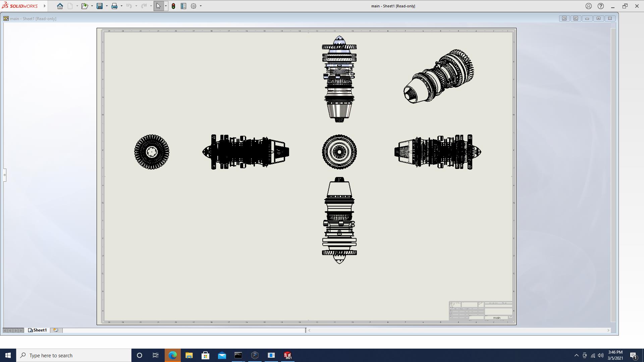Open the Options gear icon
The height and width of the screenshot is (362, 644).
click(x=194, y=6)
